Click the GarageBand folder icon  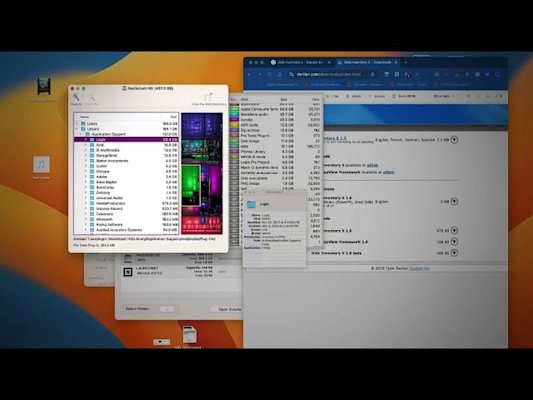coord(92,155)
